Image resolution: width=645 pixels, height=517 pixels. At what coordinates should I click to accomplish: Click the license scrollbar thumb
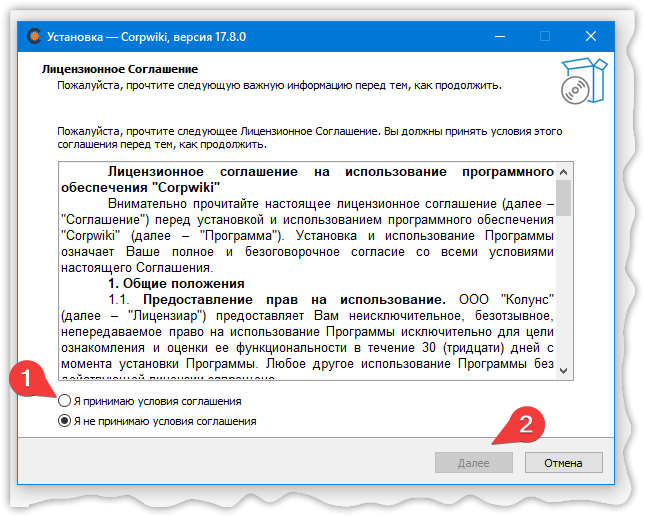(564, 197)
